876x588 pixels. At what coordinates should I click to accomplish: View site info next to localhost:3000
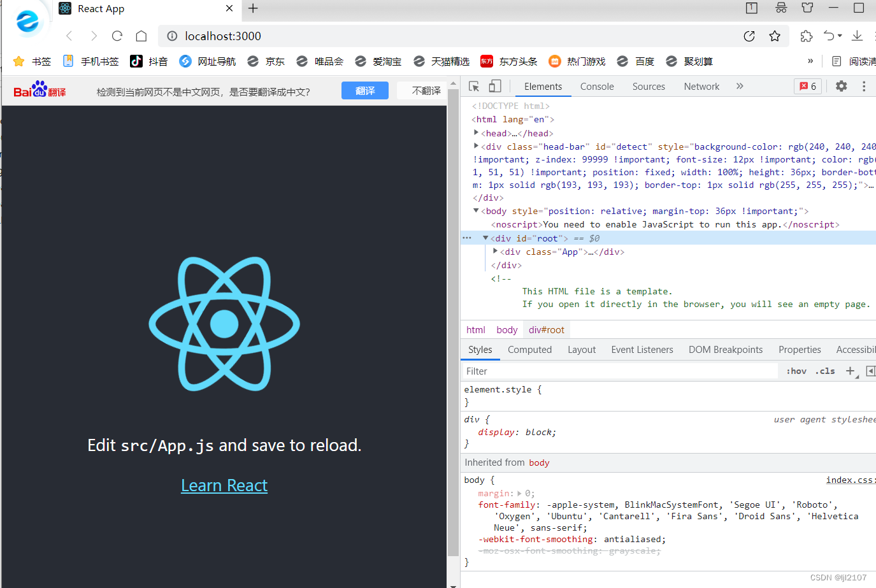tap(172, 36)
